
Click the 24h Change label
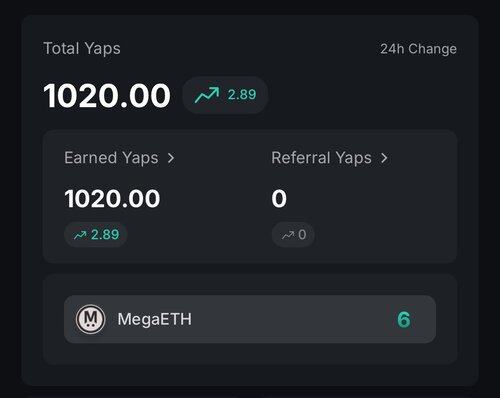418,49
